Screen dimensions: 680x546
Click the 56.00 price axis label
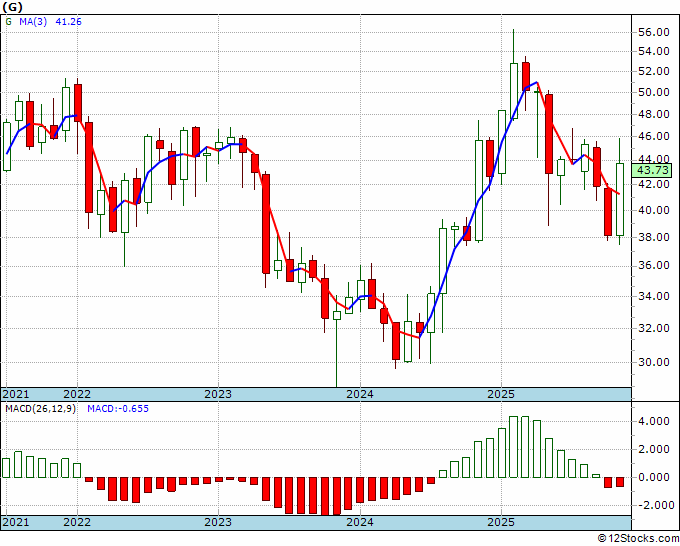654,32
